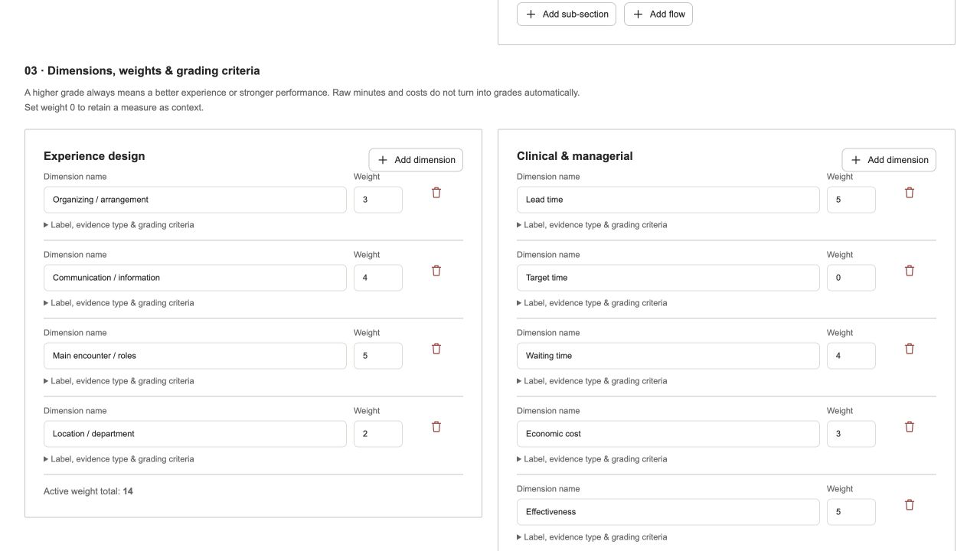
Task: Set weight for Main encounter / roles
Action: 378,356
